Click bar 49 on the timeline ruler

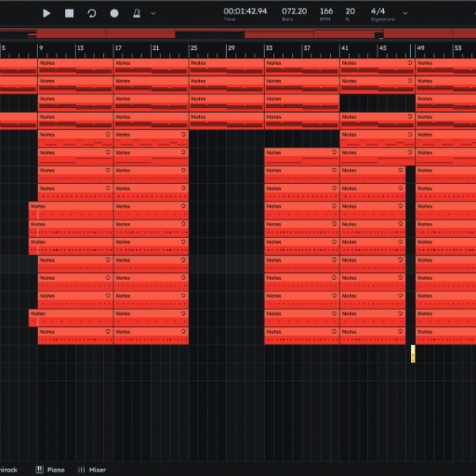[x=420, y=48]
